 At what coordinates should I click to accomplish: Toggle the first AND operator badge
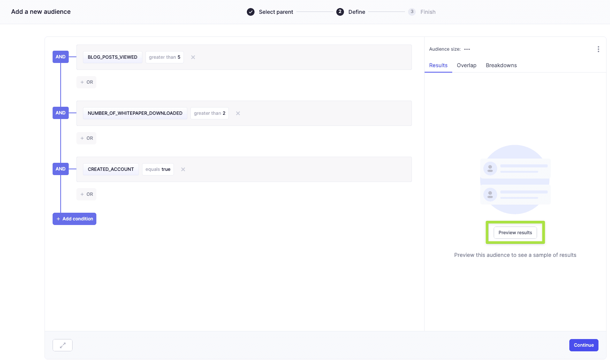(x=61, y=57)
